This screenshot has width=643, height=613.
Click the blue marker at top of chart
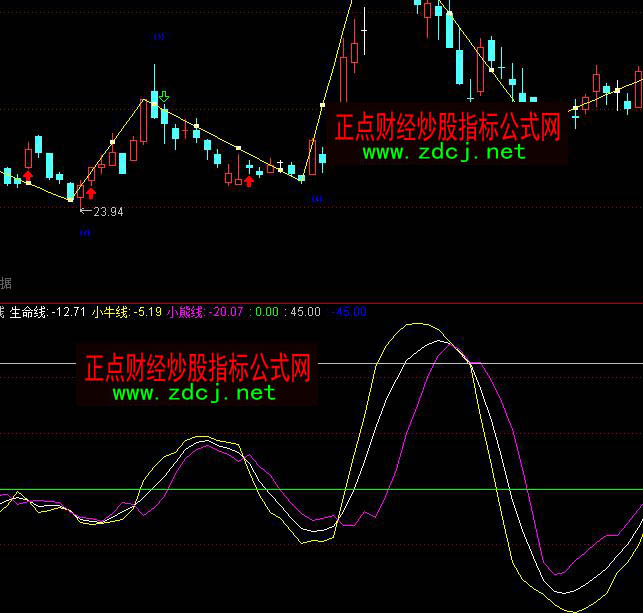(x=158, y=36)
